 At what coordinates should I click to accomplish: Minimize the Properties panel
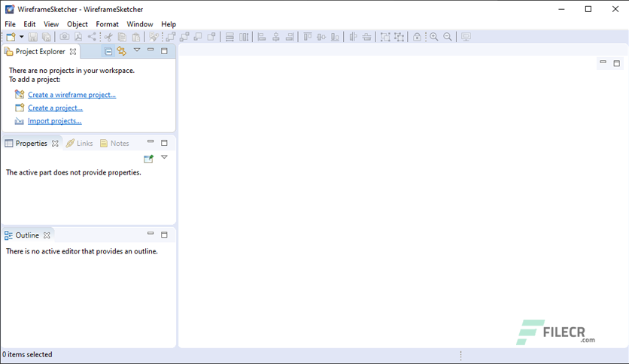(x=150, y=141)
